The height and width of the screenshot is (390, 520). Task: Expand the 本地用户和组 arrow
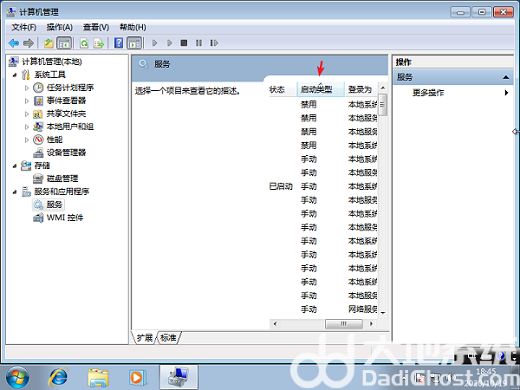27,127
